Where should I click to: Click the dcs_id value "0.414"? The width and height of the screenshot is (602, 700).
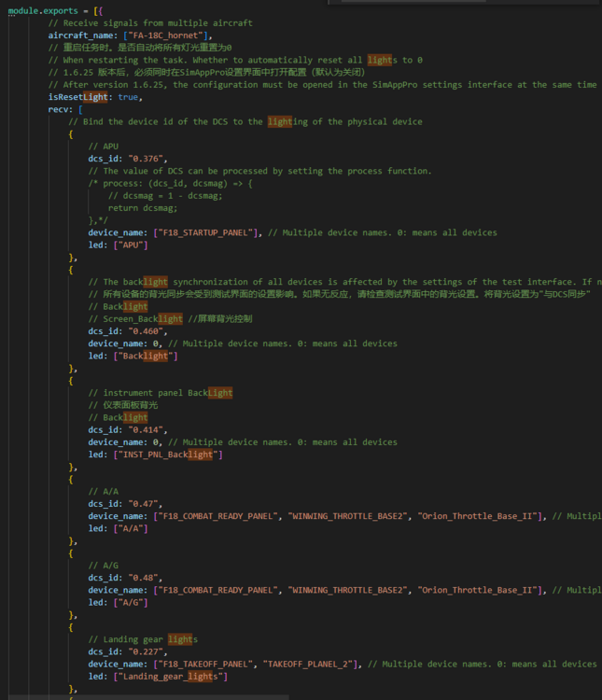point(146,430)
